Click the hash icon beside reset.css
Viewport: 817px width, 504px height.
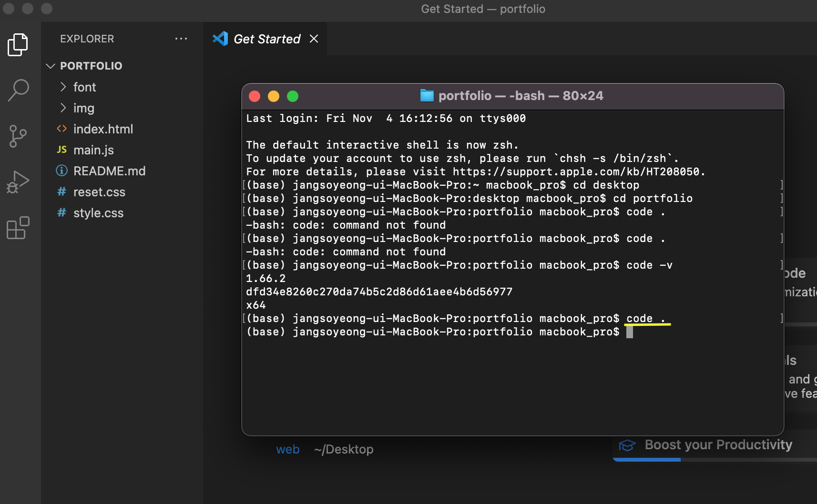62,192
